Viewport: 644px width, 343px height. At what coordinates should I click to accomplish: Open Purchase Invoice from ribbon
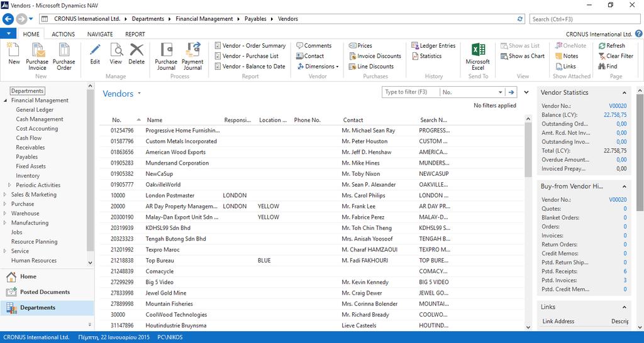(x=37, y=56)
